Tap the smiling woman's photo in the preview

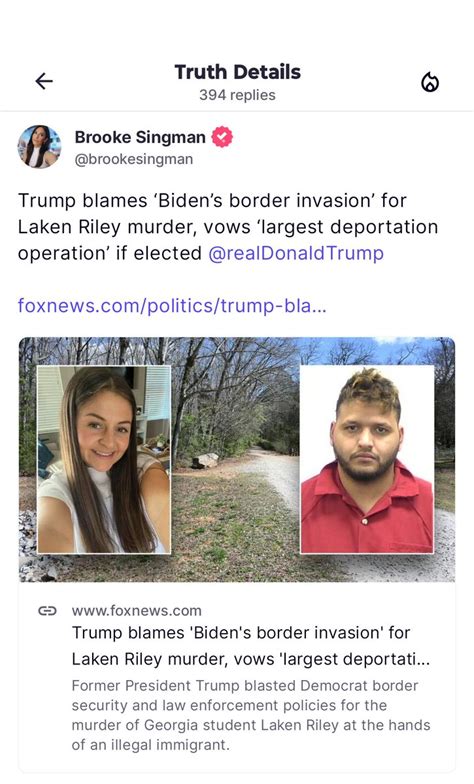[104, 459]
